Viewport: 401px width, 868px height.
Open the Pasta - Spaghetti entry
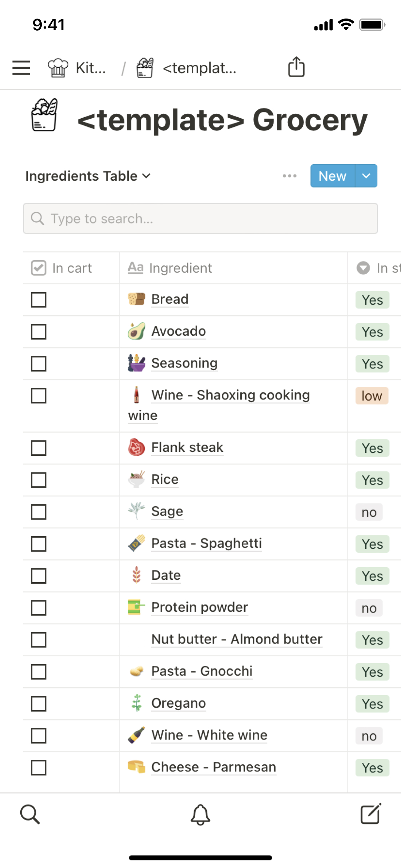[x=206, y=543]
